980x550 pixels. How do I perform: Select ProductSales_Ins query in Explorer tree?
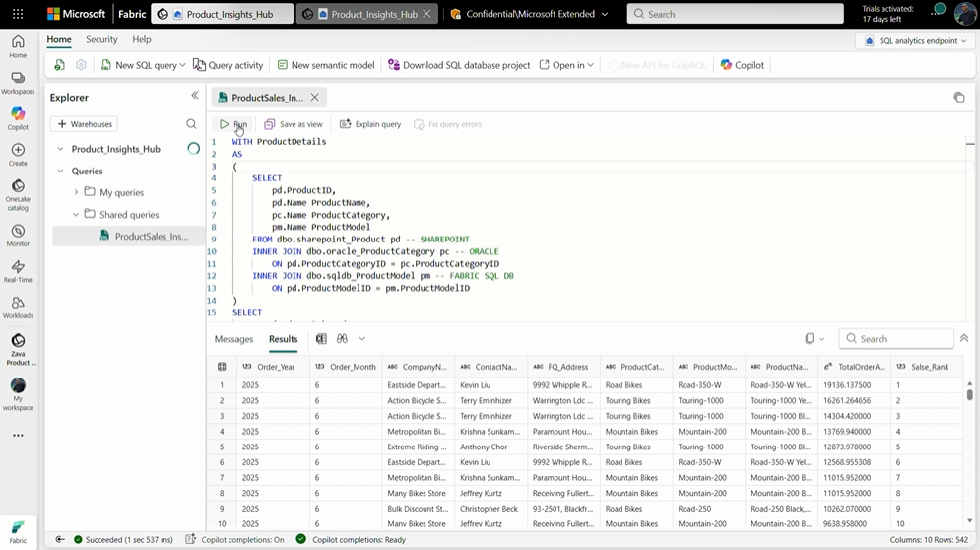(151, 237)
